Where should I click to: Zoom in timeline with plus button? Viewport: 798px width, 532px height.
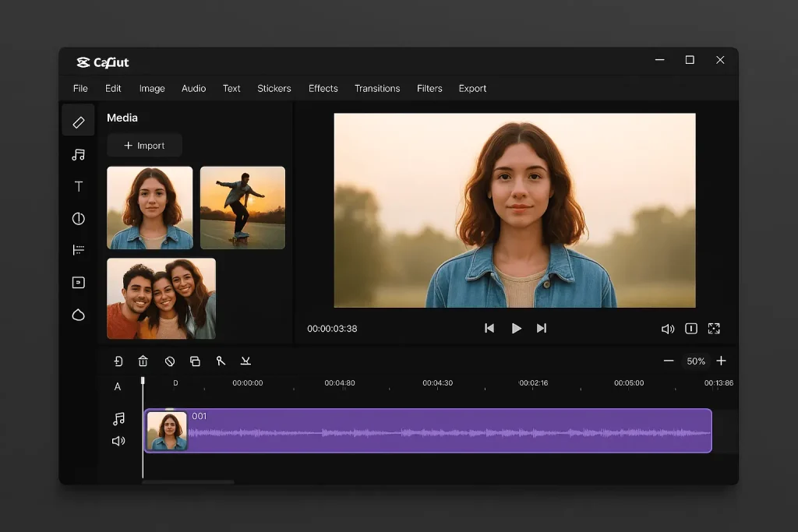click(721, 361)
